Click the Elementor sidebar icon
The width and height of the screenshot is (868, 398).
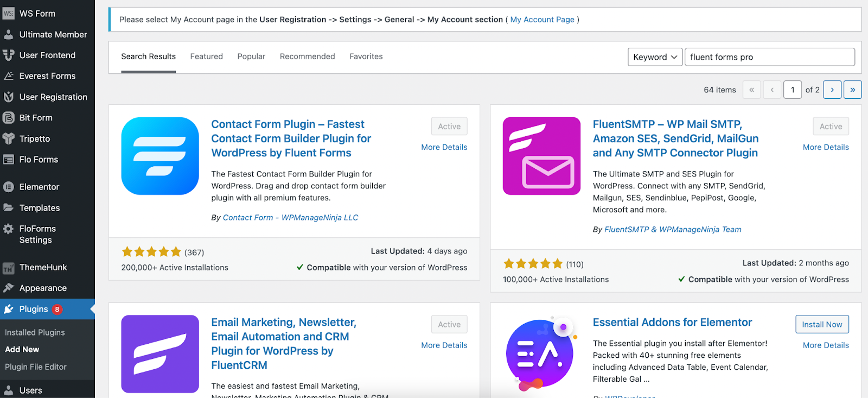[9, 187]
